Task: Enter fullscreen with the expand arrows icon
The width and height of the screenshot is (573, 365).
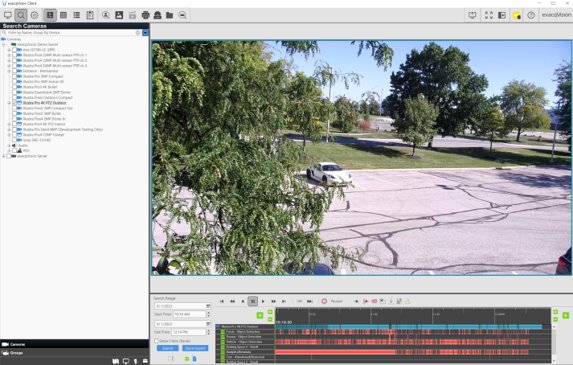Action: 489,15
